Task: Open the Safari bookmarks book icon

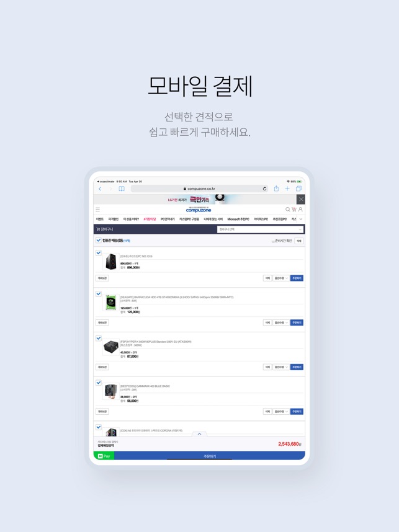Action: [x=121, y=188]
